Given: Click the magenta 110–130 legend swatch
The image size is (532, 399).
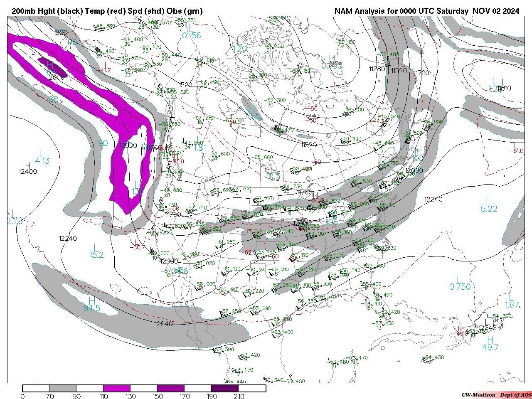Looking at the screenshot, I should [x=117, y=388].
